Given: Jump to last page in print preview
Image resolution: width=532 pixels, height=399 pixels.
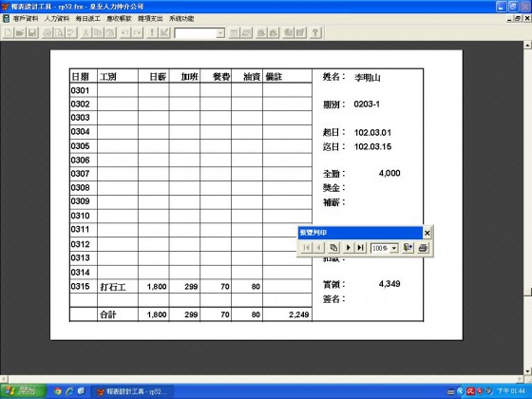Looking at the screenshot, I should click(360, 248).
